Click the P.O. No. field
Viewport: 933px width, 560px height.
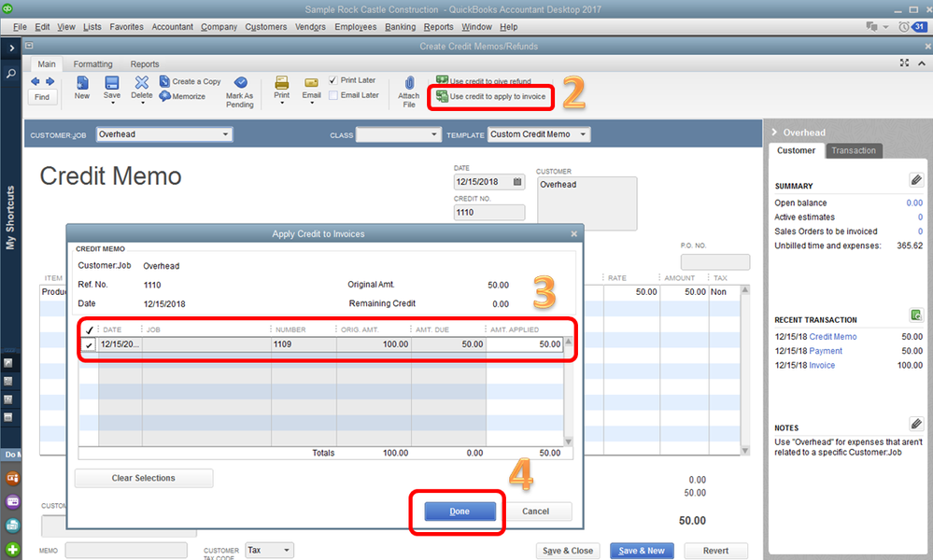pos(715,261)
